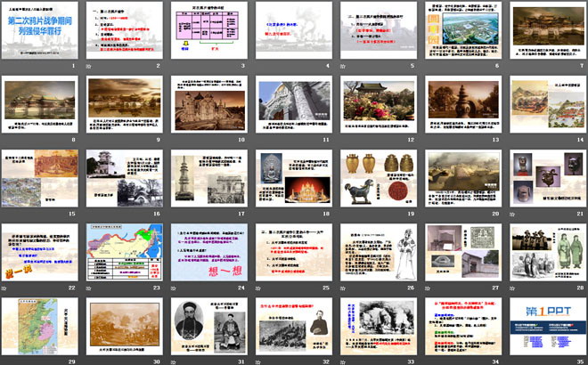Click the transition star icon under slide 28
This screenshot has width=588, height=365.
pos(512,288)
